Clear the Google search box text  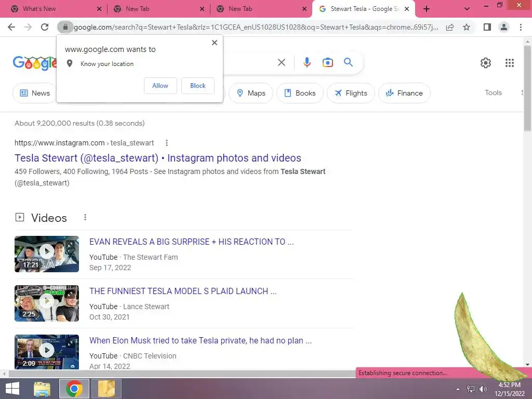(x=281, y=62)
